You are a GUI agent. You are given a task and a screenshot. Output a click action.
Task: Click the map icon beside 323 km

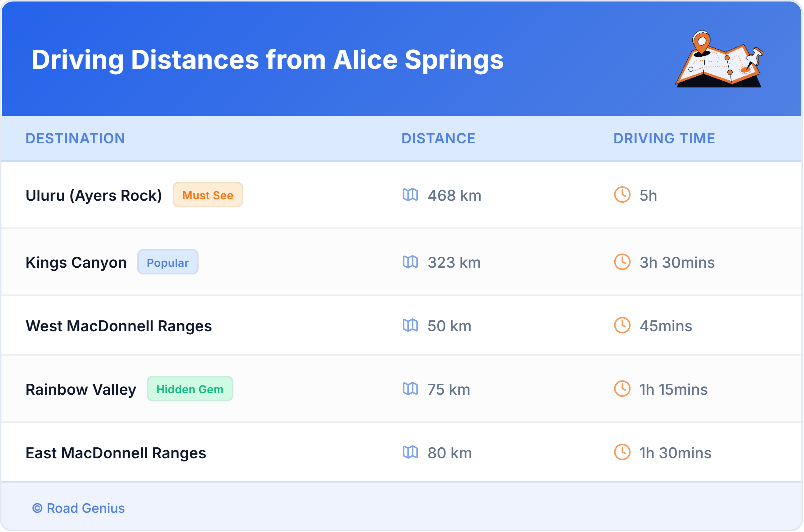pos(410,262)
